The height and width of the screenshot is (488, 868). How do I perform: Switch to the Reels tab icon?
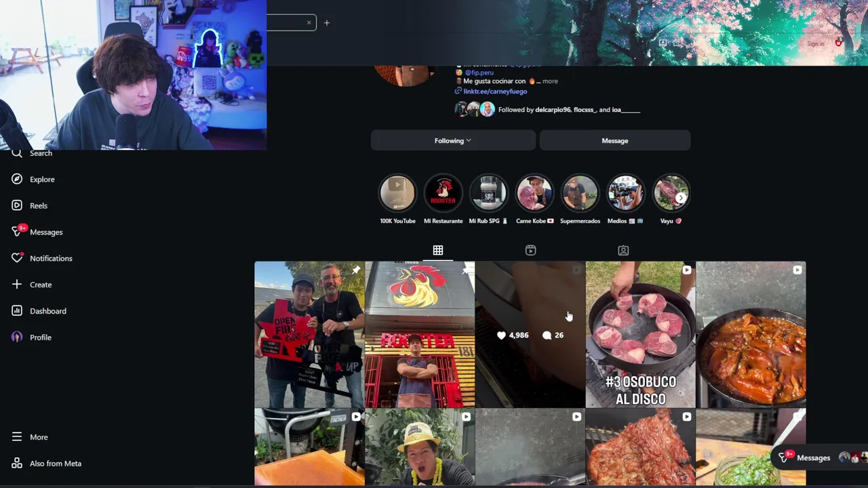530,250
